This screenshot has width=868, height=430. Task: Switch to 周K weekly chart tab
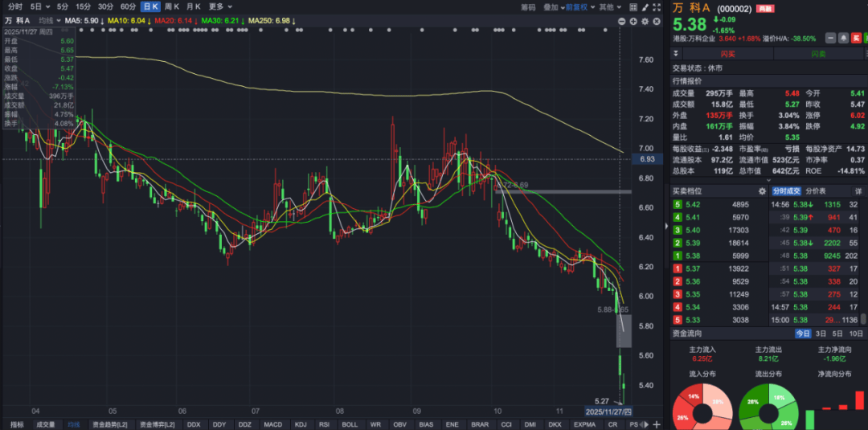(171, 6)
